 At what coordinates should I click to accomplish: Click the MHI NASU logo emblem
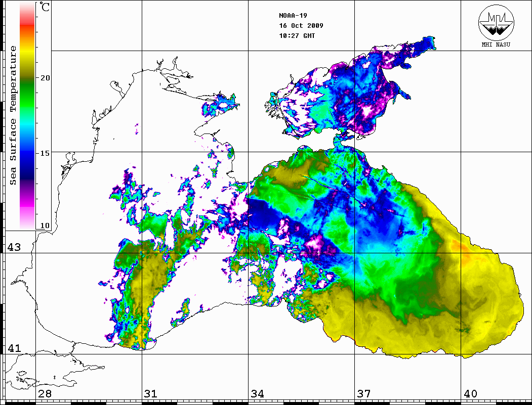pyautogui.click(x=496, y=23)
